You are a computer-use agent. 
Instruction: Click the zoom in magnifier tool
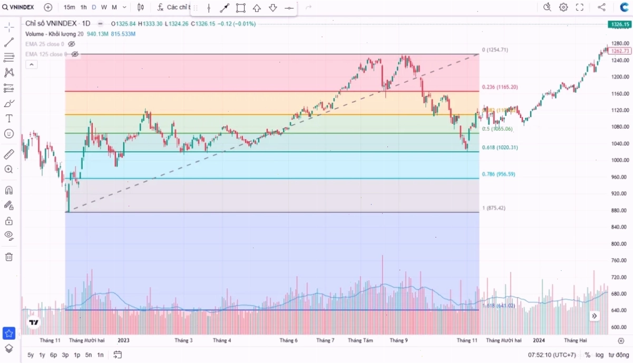tap(9, 169)
